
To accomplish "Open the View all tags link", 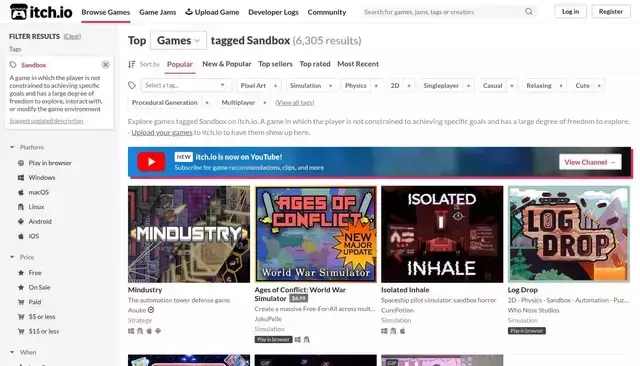I will point(295,102).
